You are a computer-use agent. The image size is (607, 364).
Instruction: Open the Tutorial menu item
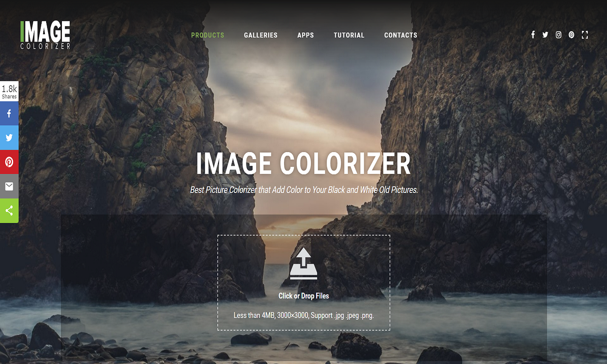pyautogui.click(x=349, y=35)
